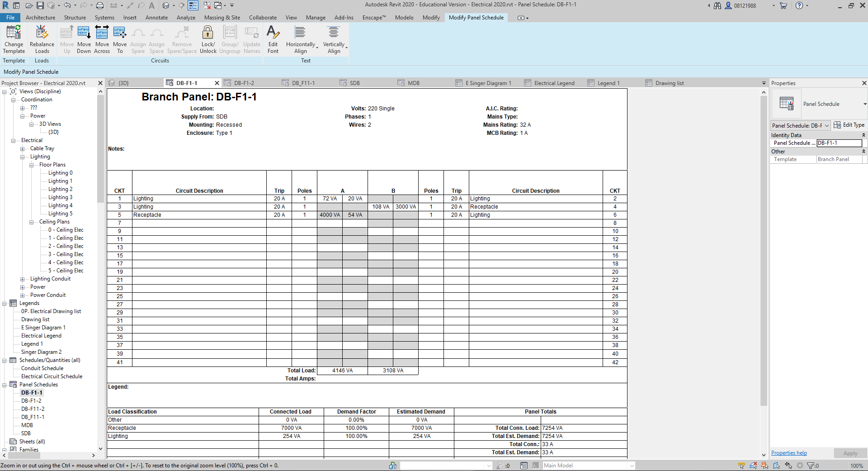The image size is (868, 471).
Task: Click the Save icon in quick access toolbar
Action: coord(40,5)
